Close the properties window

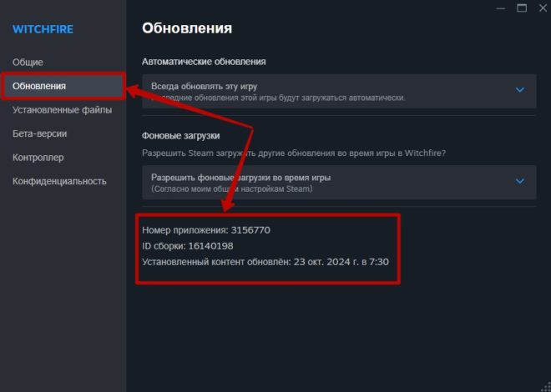click(543, 8)
